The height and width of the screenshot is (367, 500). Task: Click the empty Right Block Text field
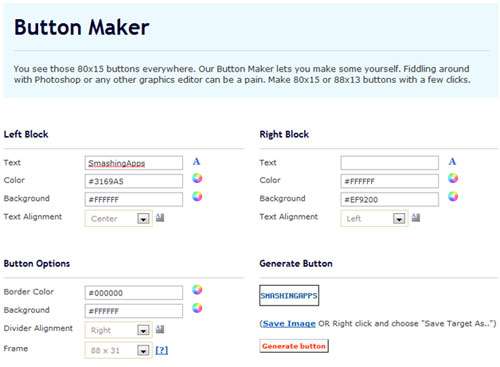point(389,163)
